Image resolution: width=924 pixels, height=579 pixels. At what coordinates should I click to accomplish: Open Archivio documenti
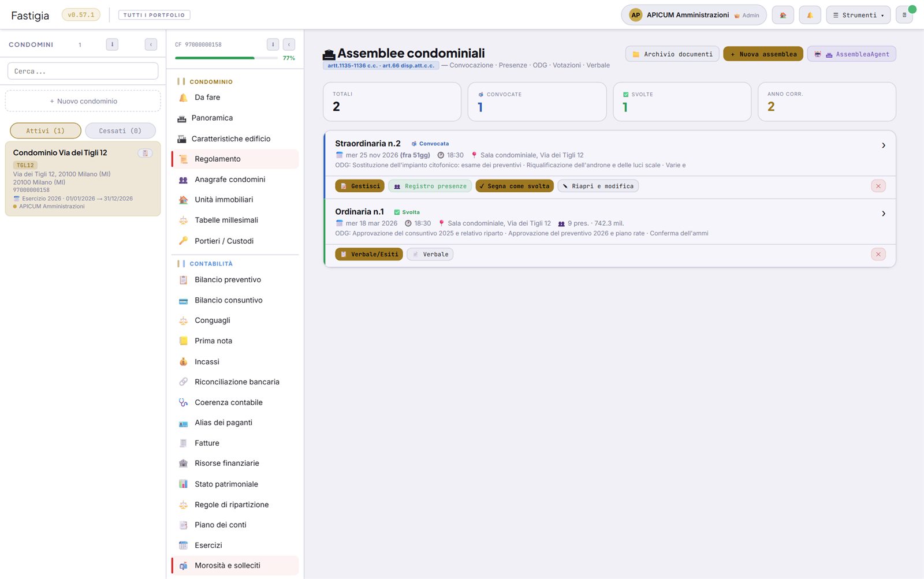(672, 54)
